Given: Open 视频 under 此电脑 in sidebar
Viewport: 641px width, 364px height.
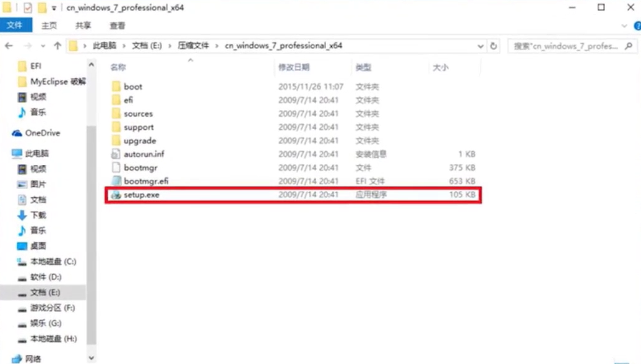Looking at the screenshot, I should (32, 169).
